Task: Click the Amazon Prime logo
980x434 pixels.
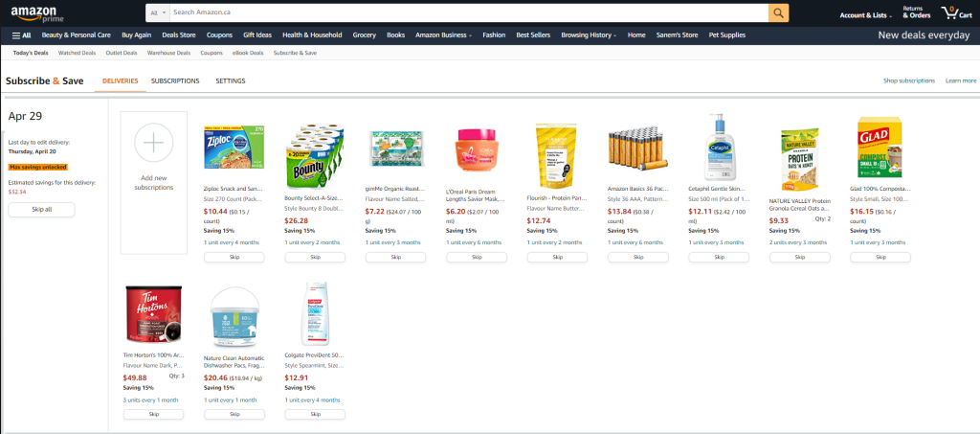Action: (33, 13)
